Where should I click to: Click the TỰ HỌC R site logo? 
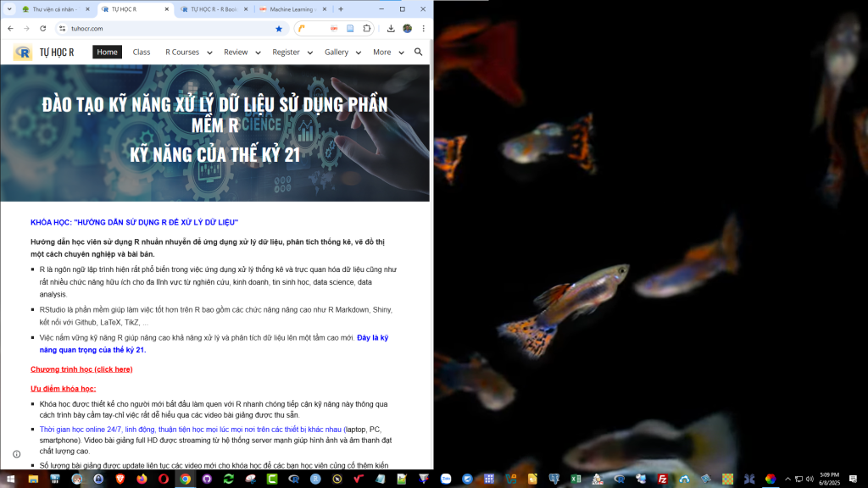[23, 52]
